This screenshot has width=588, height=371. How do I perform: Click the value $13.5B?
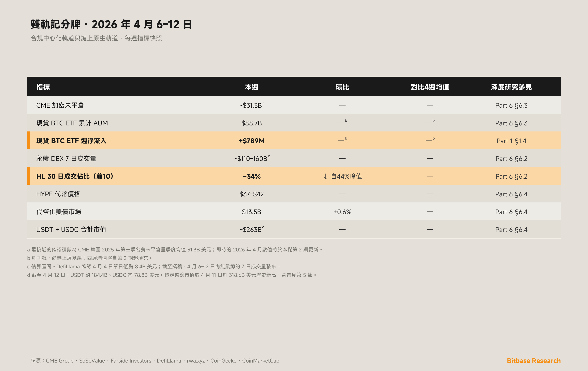click(252, 212)
